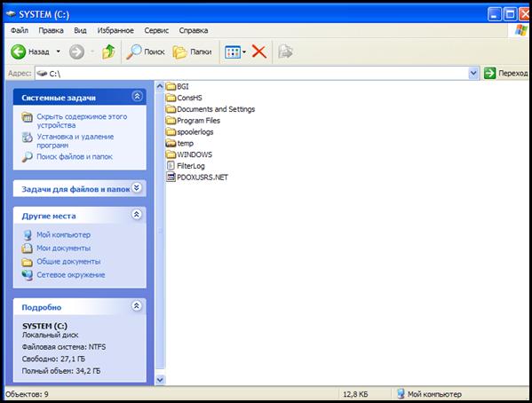Click the task pane scroll down arrow
Image resolution: width=532 pixels, height=403 pixels.
[x=160, y=380]
